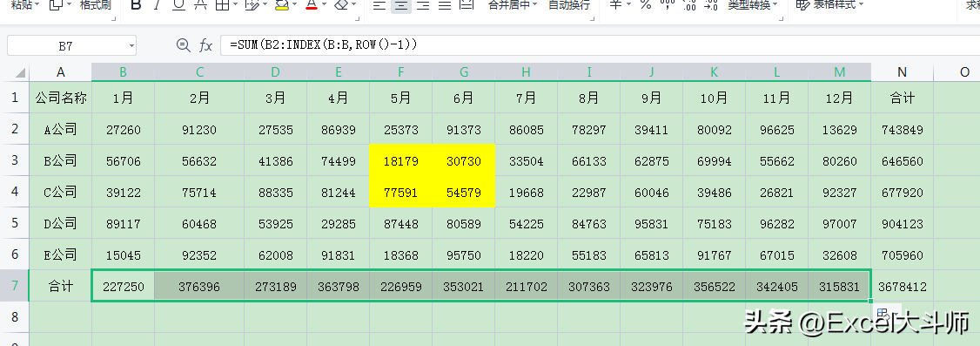
Task: Expand the Name Box dropdown arrow
Action: (x=131, y=45)
